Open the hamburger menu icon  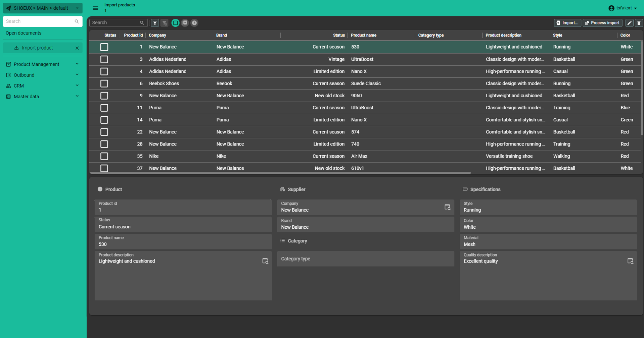point(95,8)
